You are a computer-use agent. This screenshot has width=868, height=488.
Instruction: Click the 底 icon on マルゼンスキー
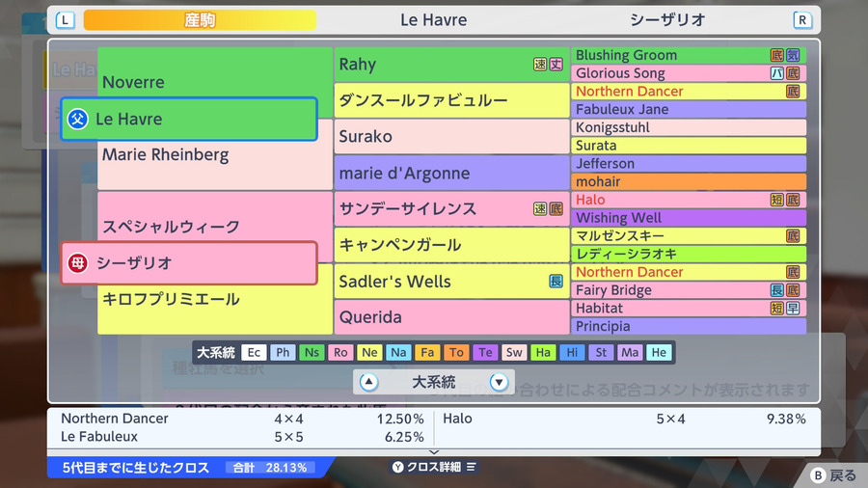794,235
